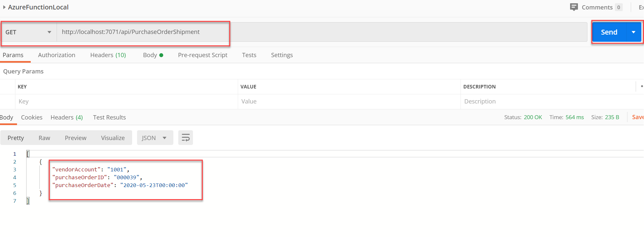The height and width of the screenshot is (237, 644).
Task: Click the "1001" vendor account value
Action: [x=117, y=169]
